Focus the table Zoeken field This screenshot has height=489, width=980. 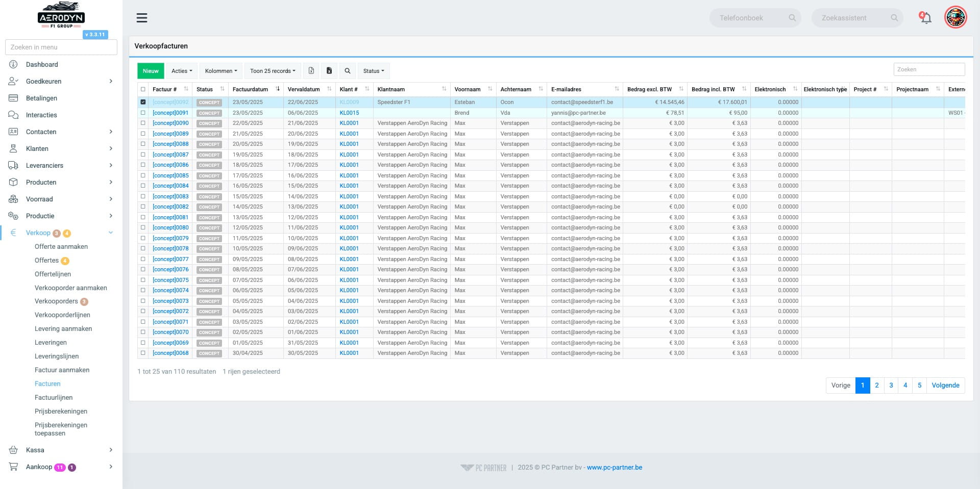(x=929, y=69)
